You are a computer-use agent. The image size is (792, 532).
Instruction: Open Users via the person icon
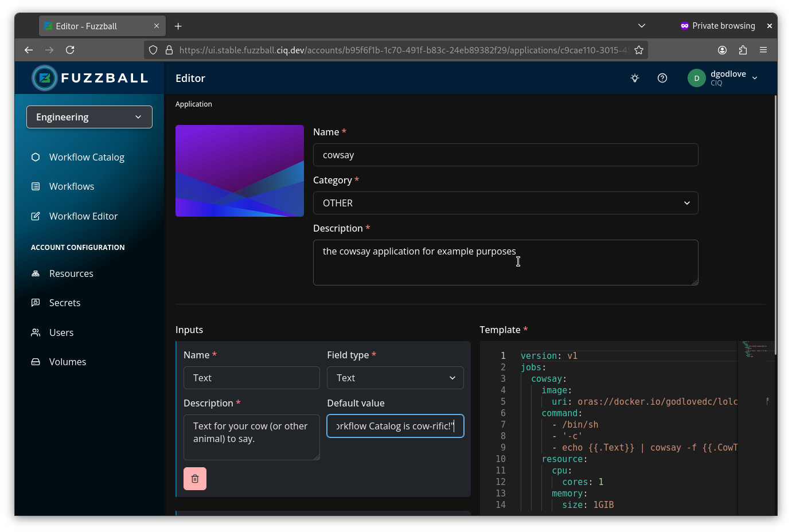pos(35,332)
